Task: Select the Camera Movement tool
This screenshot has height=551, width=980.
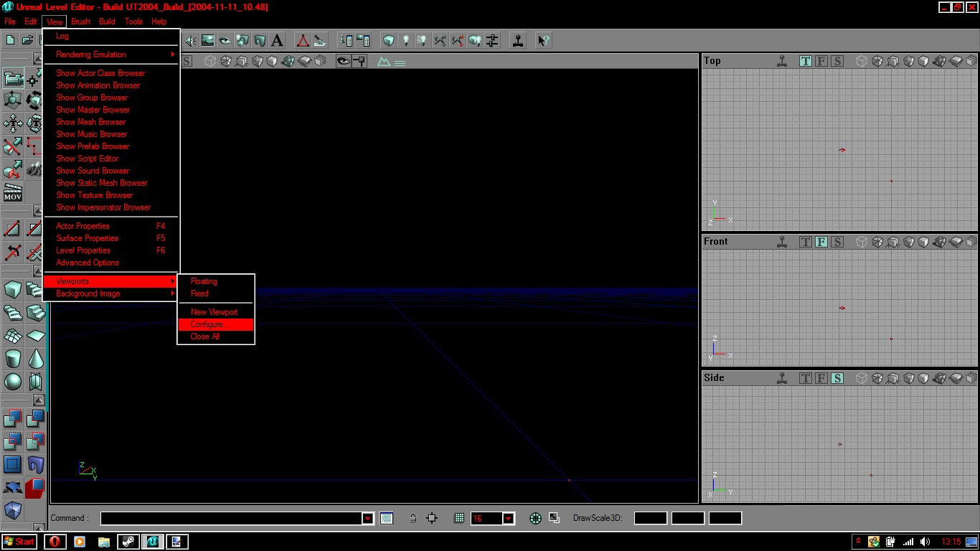Action: 13,77
